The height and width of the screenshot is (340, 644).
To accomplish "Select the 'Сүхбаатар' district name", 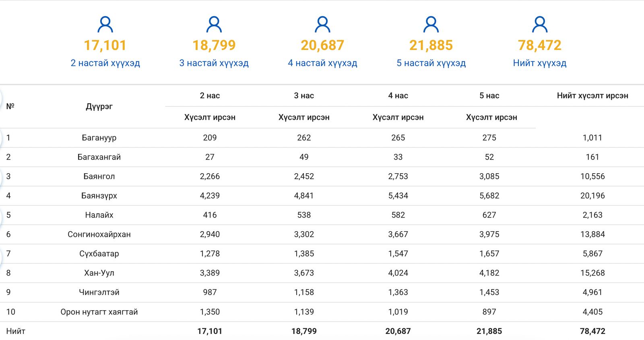I will [99, 254].
